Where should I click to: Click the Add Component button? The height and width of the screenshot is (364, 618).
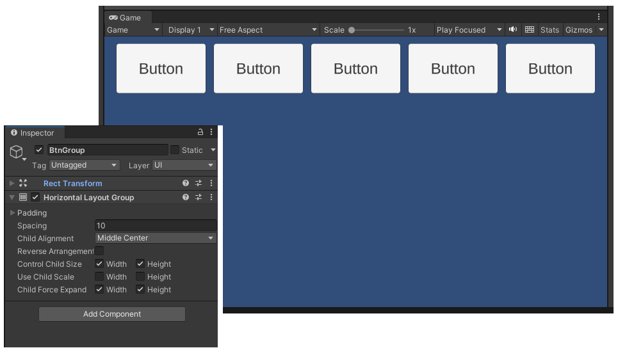pyautogui.click(x=112, y=314)
